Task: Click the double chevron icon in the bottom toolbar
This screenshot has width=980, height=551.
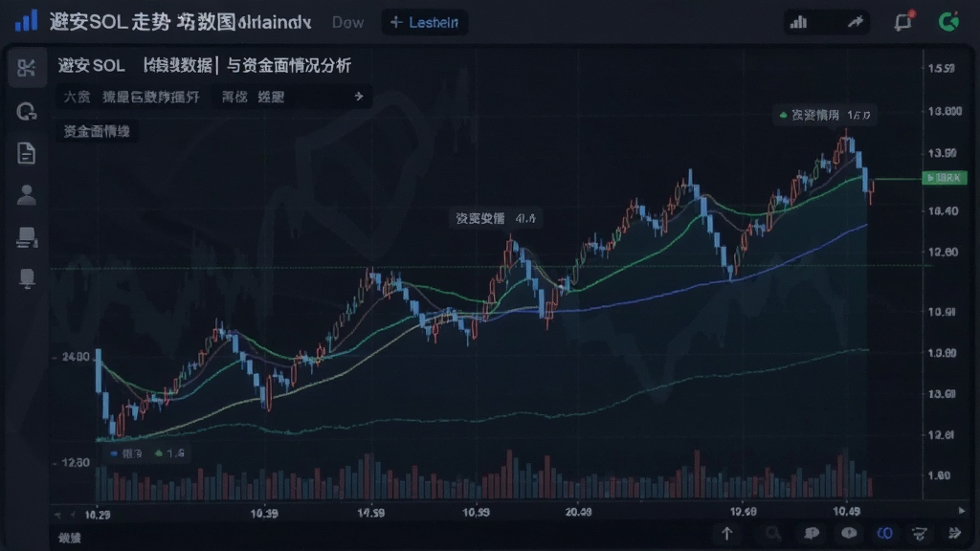Action: coord(954,534)
